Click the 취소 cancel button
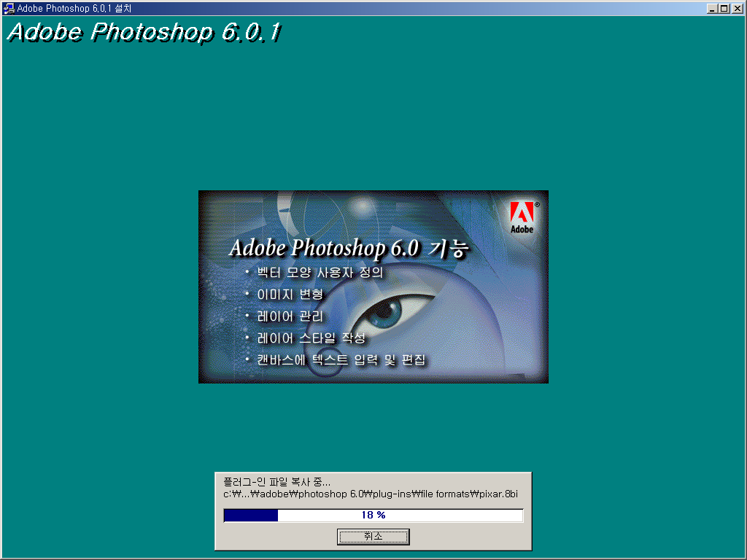747x560 pixels. coord(373,536)
